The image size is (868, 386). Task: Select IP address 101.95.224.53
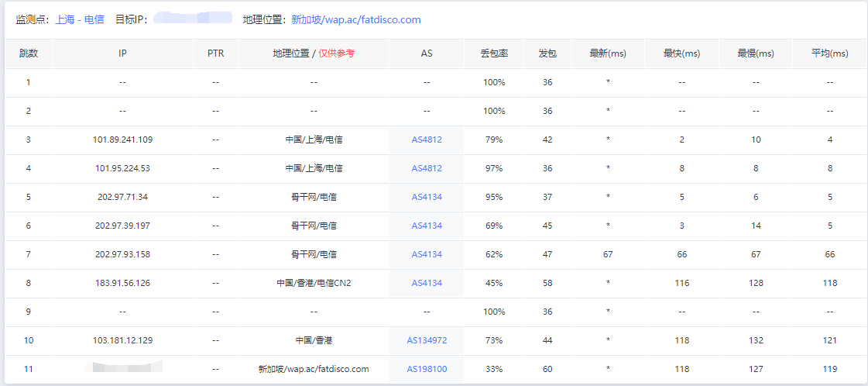[x=123, y=168]
